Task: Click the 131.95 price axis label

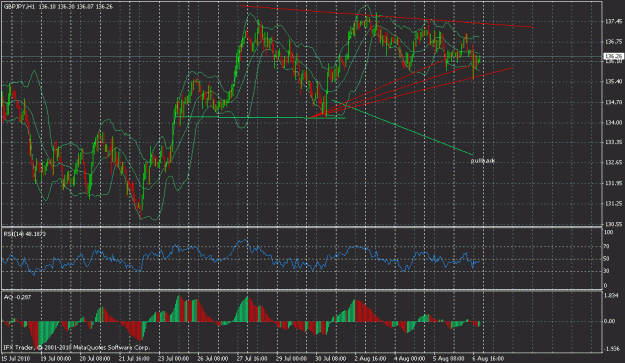Action: tap(613, 183)
